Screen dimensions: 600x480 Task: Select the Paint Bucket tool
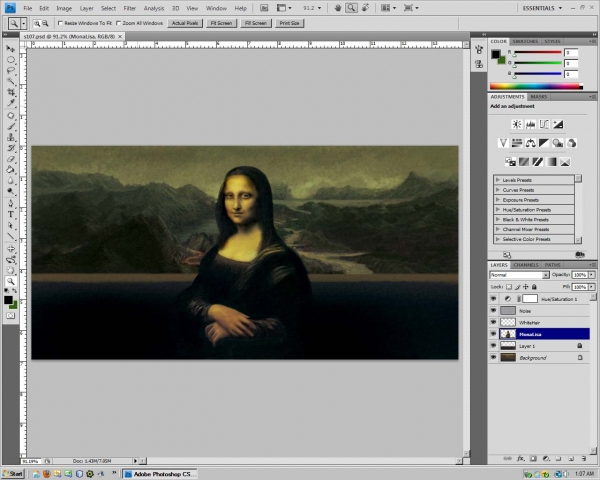pyautogui.click(x=10, y=170)
